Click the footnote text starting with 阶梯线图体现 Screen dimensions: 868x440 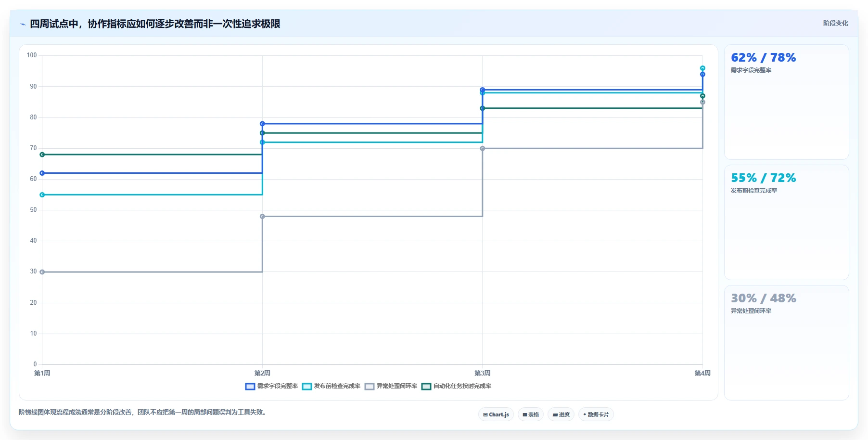pos(143,412)
